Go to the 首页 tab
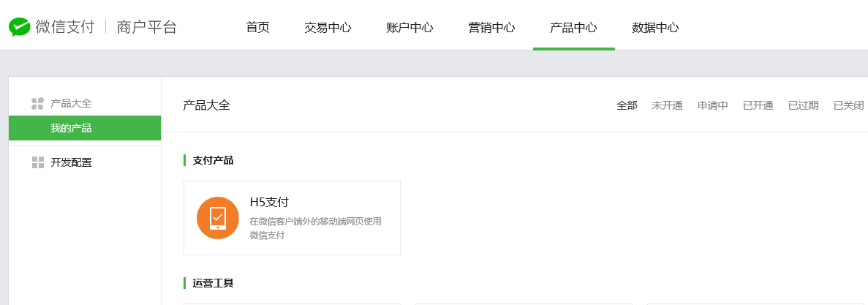This screenshot has width=868, height=305. point(257,28)
